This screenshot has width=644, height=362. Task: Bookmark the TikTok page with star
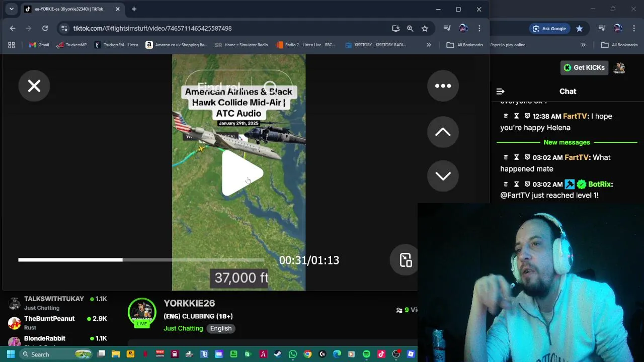(x=425, y=28)
